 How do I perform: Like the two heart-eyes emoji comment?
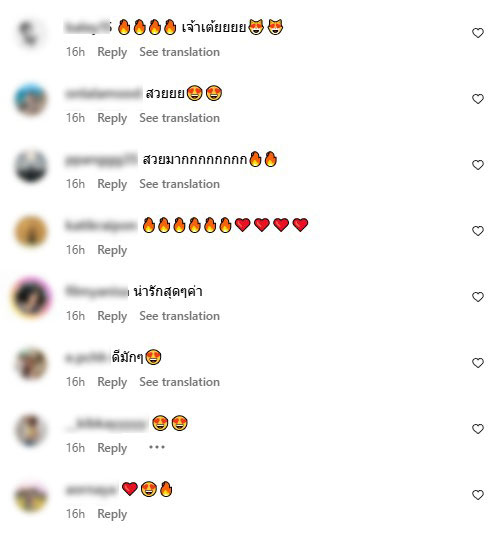(x=478, y=429)
